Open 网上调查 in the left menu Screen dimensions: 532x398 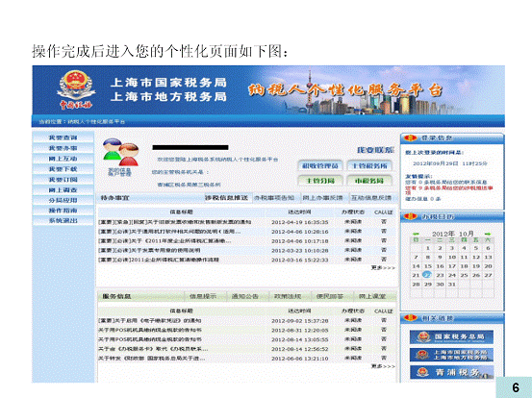click(63, 189)
